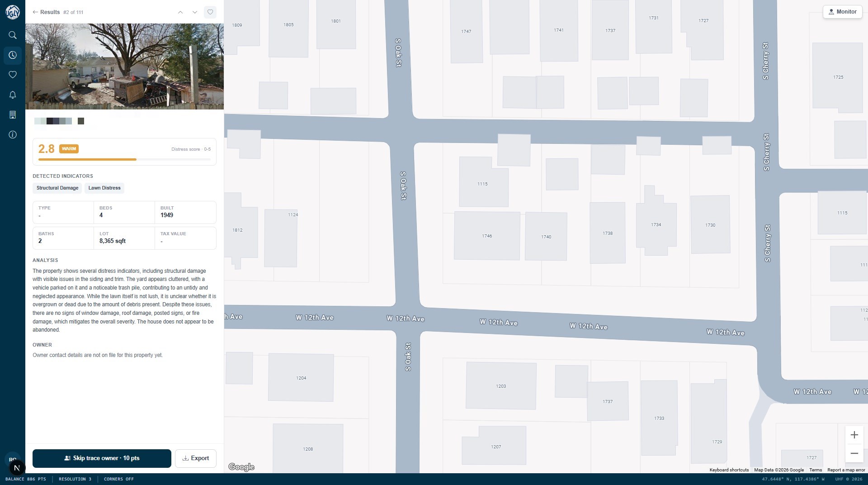Select building 1207 on the map
868x485 pixels.
(496, 447)
